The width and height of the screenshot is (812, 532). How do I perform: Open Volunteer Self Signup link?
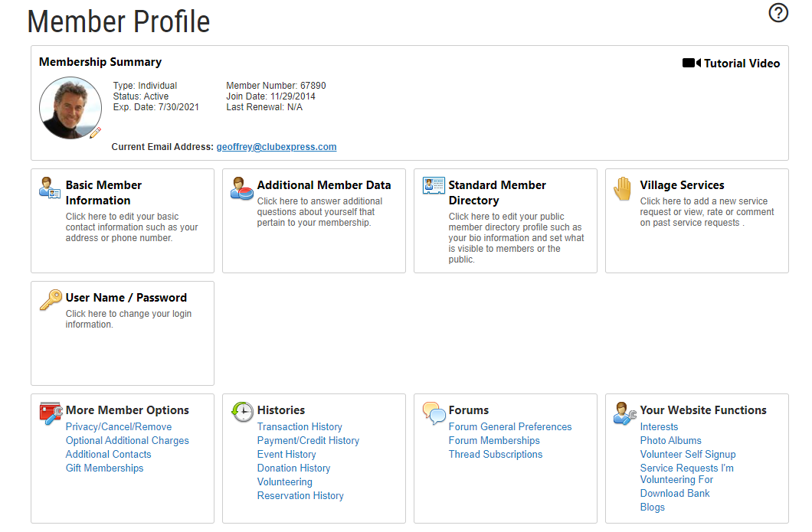687,455
